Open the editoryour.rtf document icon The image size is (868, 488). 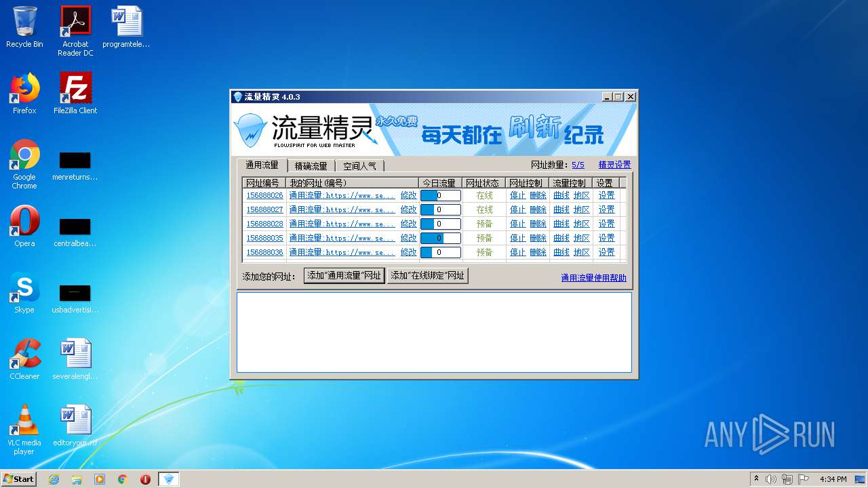point(75,426)
